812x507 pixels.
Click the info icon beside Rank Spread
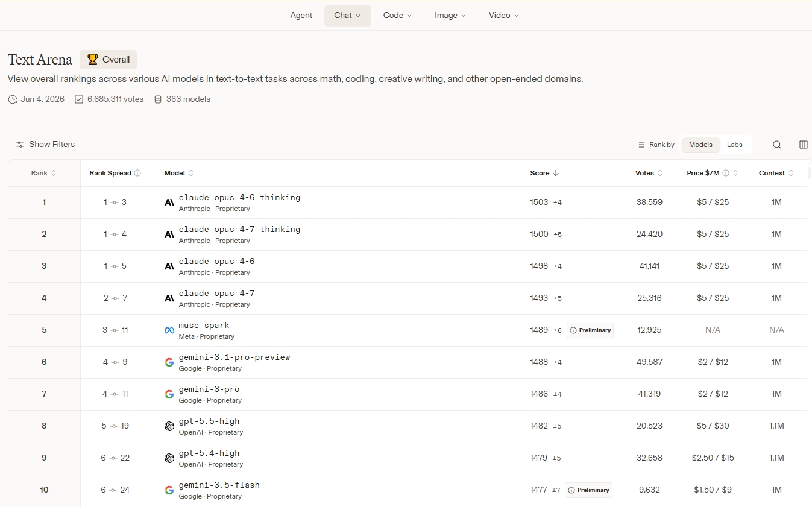137,173
